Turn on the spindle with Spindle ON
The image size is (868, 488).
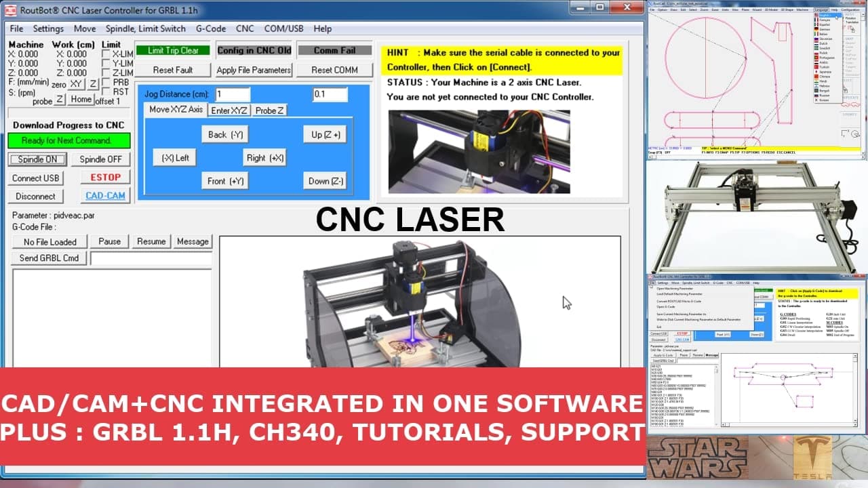37,159
